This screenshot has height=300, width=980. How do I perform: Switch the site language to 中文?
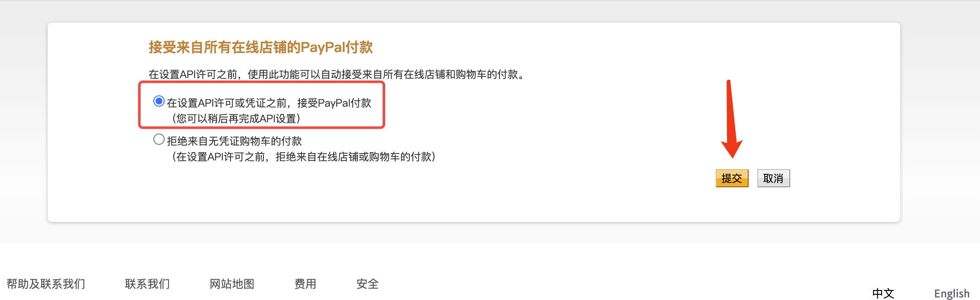tap(883, 293)
